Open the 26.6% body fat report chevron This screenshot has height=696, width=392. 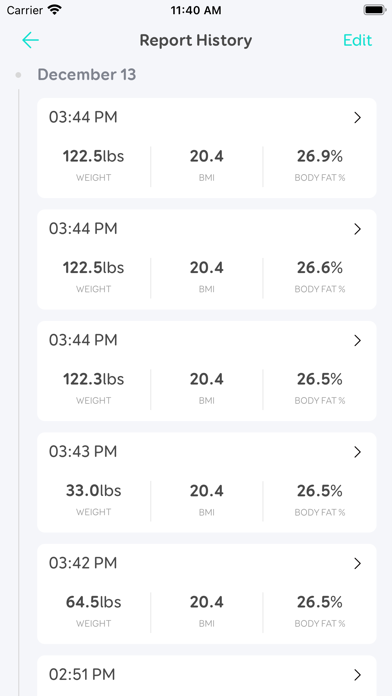pos(357,229)
